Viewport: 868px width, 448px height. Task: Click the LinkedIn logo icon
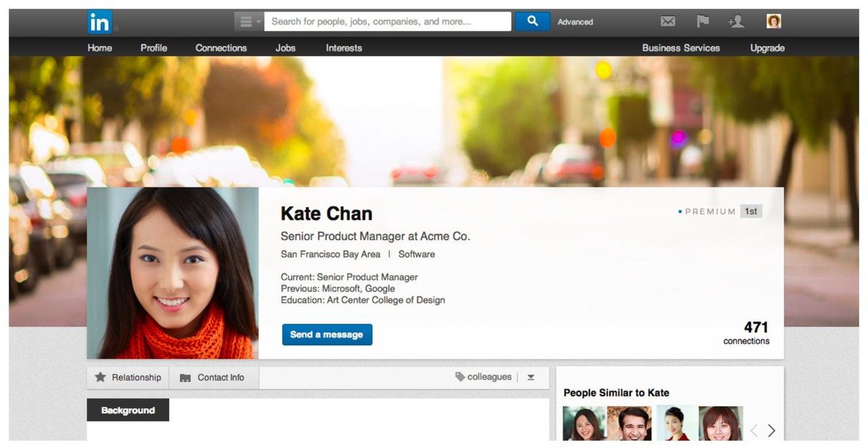point(100,22)
